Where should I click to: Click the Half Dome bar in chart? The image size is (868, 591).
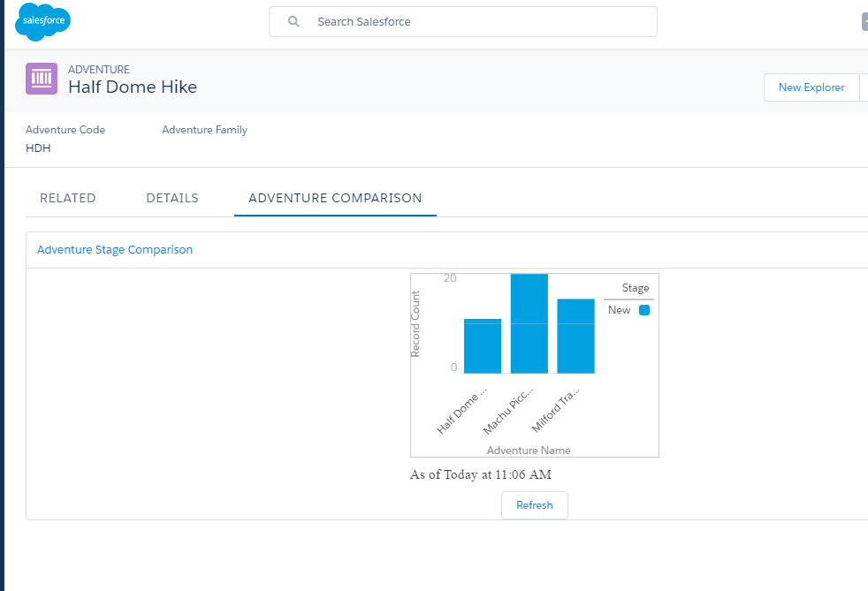[x=483, y=345]
